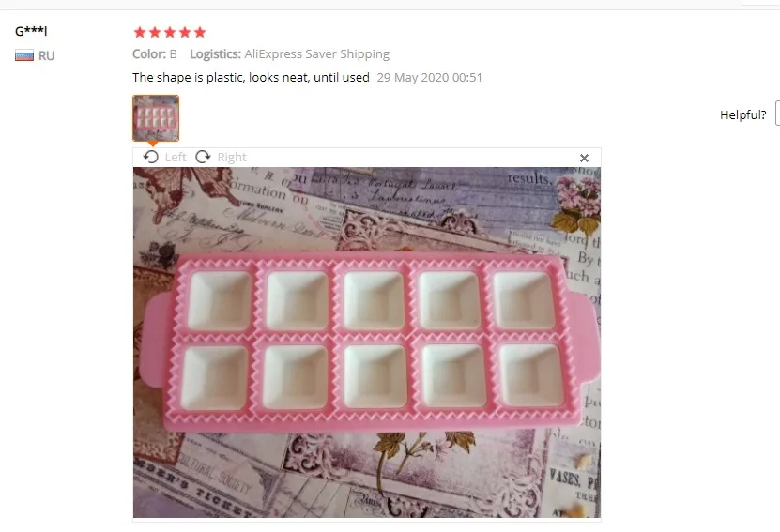The height and width of the screenshot is (532, 780).
Task: Click the 'Helpful?' label
Action: pyautogui.click(x=742, y=114)
